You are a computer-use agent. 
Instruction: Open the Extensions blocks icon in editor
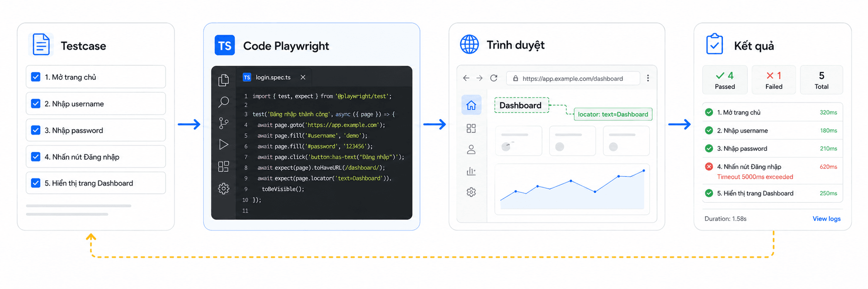tap(223, 167)
